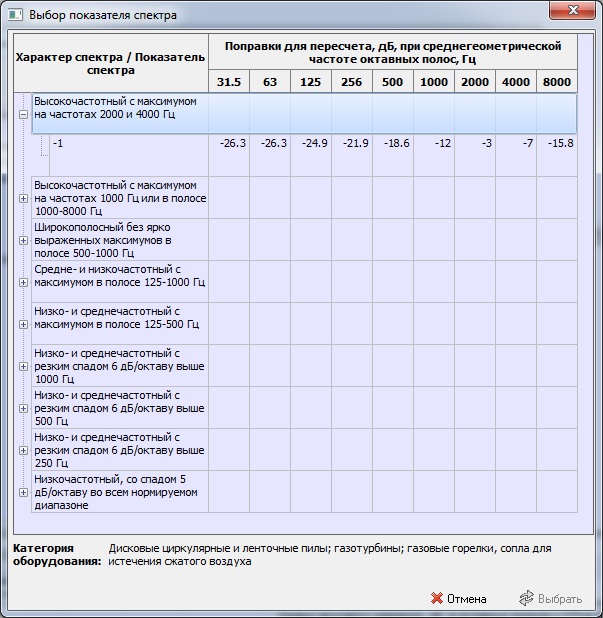The height and width of the screenshot is (618, 603).
Task: Click the Выбрать button
Action: click(550, 599)
